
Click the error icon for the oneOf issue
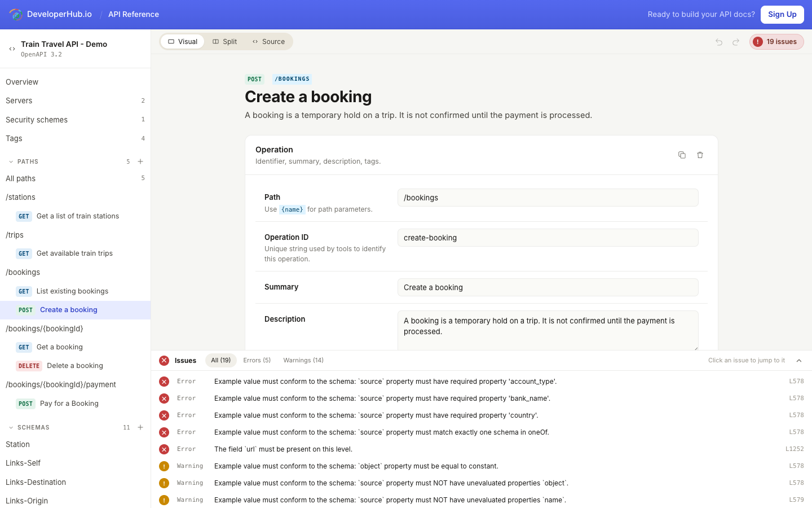tap(164, 432)
